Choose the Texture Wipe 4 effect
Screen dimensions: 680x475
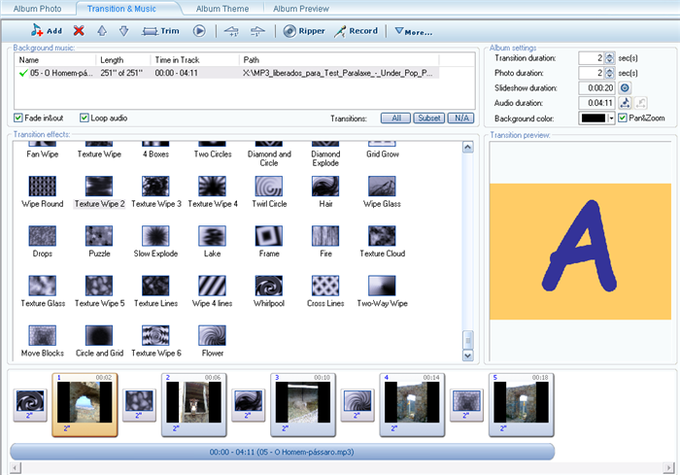(x=212, y=192)
